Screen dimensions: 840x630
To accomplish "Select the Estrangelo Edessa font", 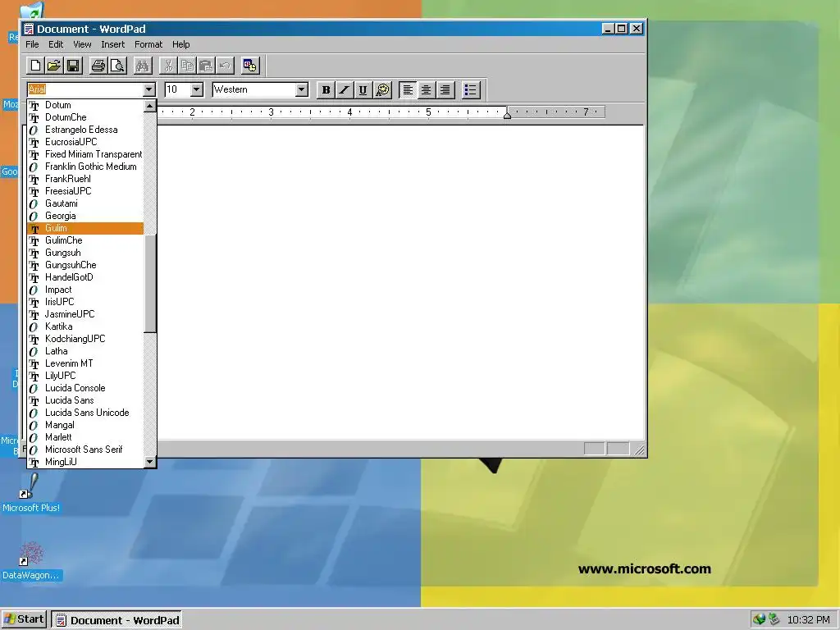I will point(85,130).
